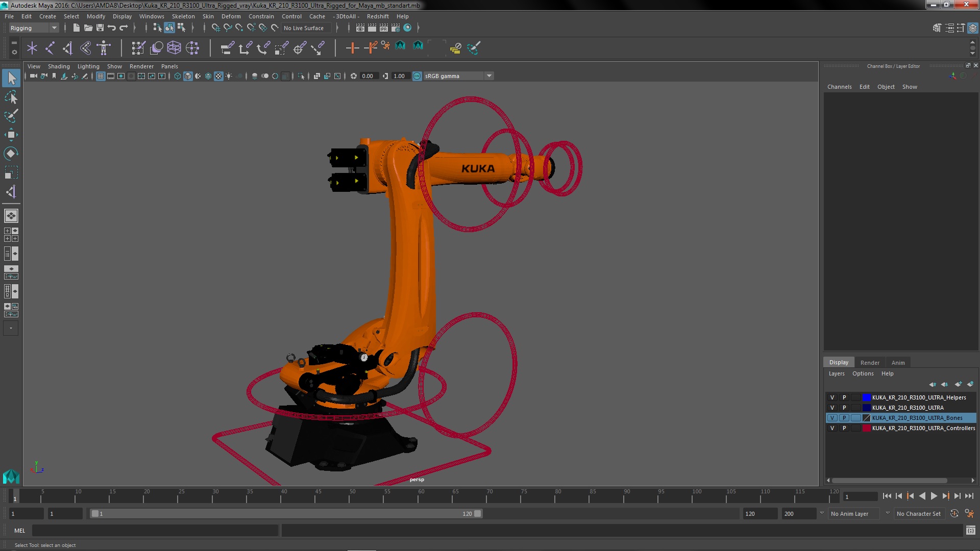
Task: Activate the Scale tool
Action: point(11,172)
